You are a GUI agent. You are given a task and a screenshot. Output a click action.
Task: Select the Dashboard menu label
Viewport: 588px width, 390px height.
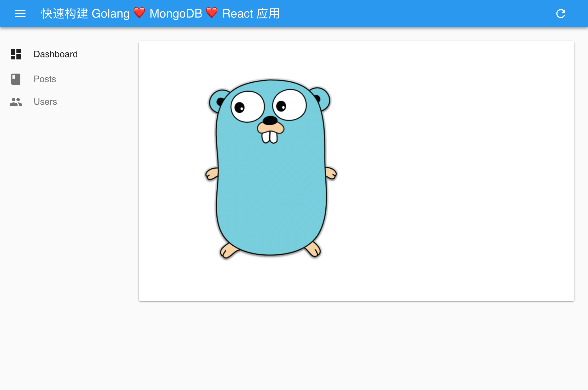(55, 54)
